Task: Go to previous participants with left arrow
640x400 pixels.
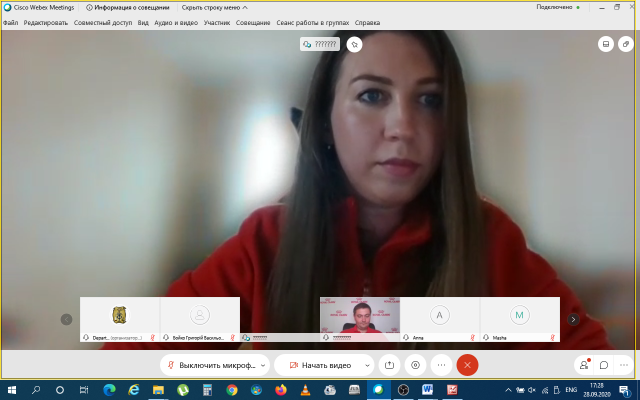Action: [67, 319]
